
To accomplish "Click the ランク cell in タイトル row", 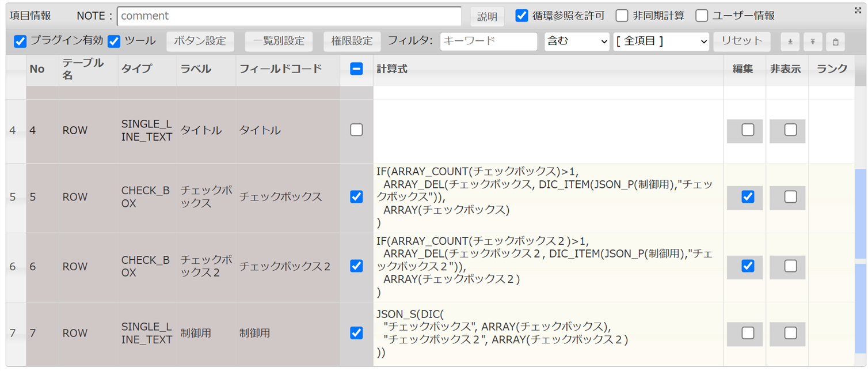I will (x=832, y=131).
